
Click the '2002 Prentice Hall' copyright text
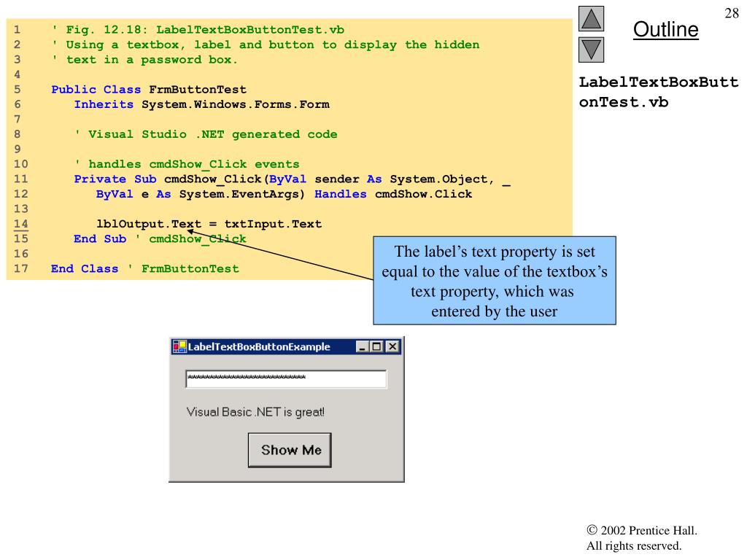(642, 531)
